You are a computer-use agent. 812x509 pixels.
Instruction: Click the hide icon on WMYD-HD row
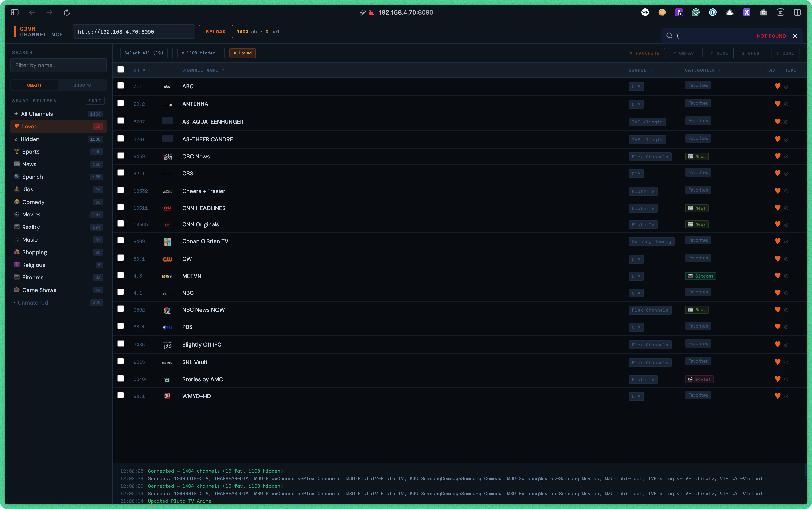click(x=786, y=397)
